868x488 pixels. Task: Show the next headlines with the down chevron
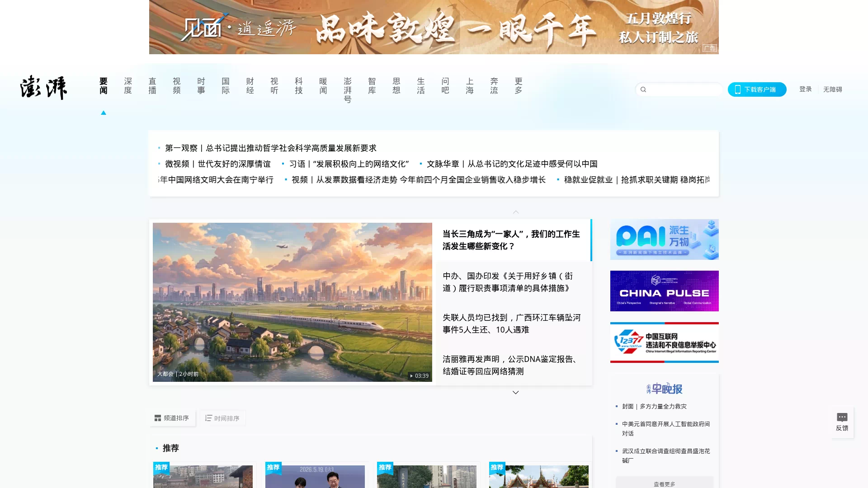click(516, 393)
